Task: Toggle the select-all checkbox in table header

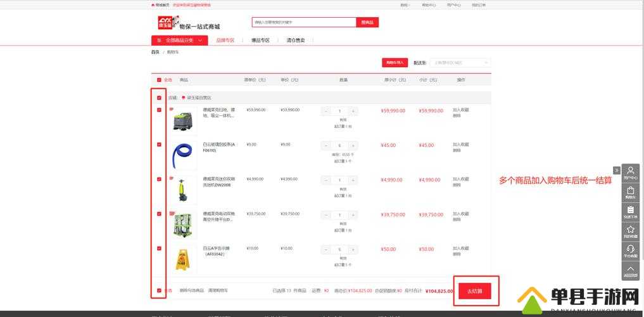Action: coord(159,80)
